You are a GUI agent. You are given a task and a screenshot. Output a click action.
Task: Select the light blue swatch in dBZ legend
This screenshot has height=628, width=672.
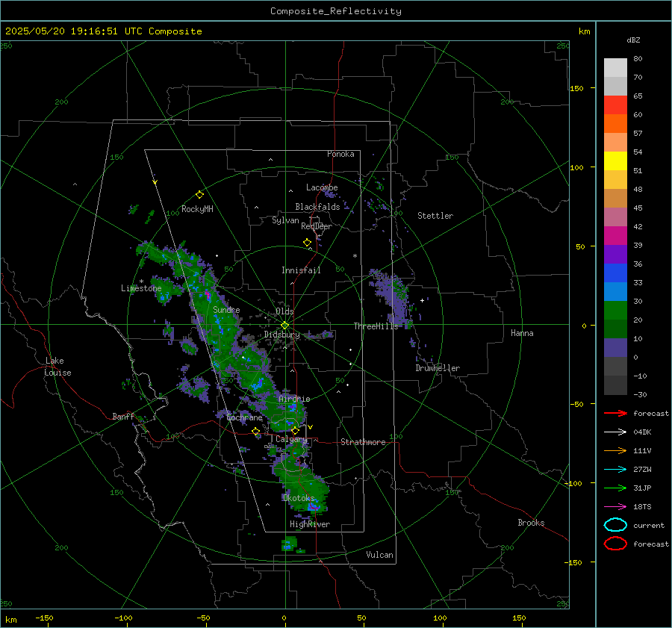[x=615, y=291]
